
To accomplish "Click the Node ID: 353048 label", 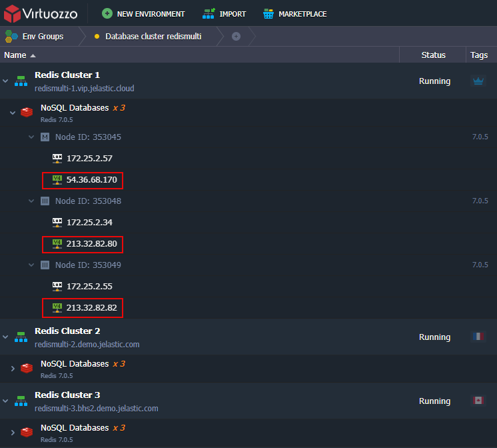I will click(x=88, y=201).
